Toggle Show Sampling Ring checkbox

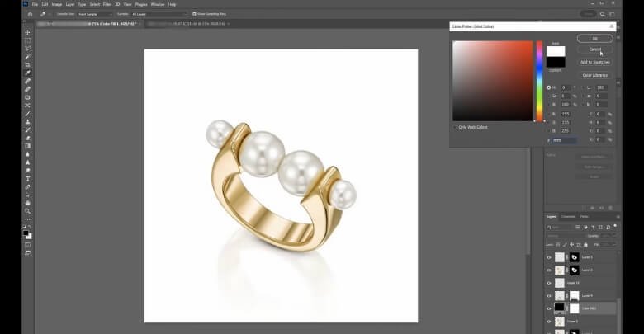pos(194,14)
